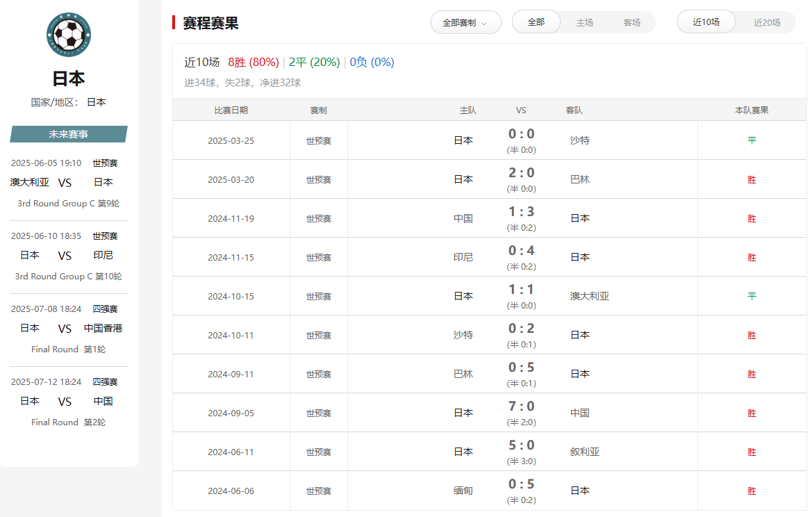Switch to 主场 home matches filter
The height and width of the screenshot is (517, 812).
585,22
